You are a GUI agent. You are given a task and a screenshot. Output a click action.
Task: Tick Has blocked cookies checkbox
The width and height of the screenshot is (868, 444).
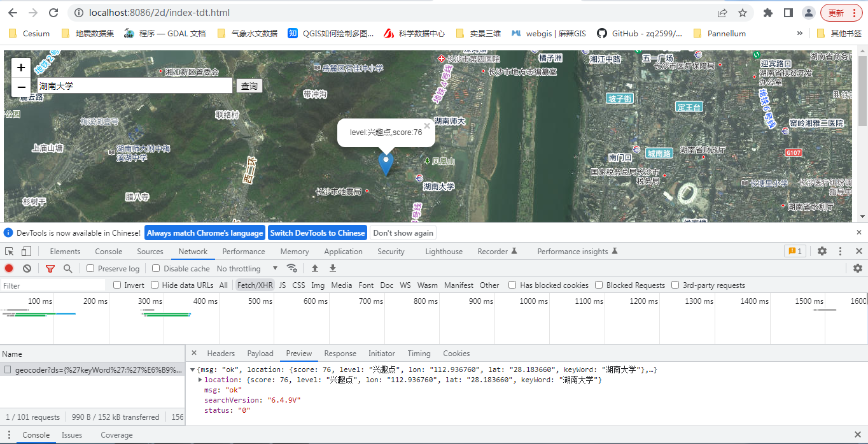click(x=512, y=285)
